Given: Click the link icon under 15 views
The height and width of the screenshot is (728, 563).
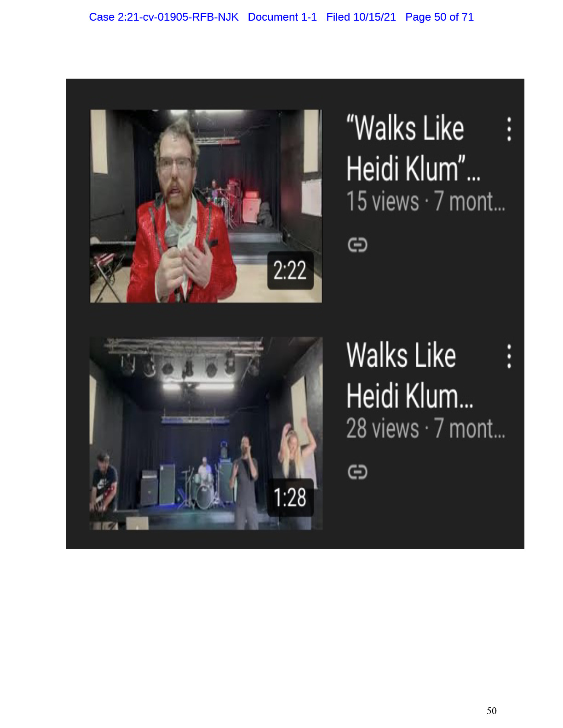Looking at the screenshot, I should 357,245.
